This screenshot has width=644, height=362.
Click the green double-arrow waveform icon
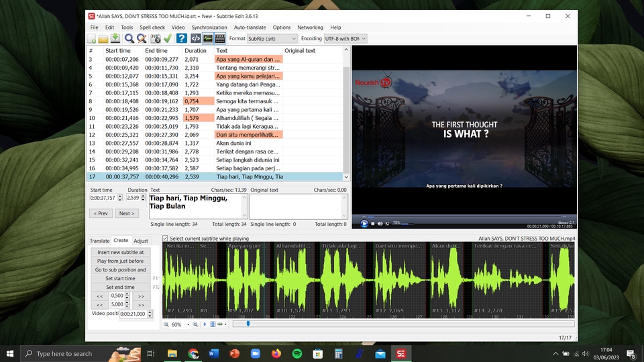point(220,324)
